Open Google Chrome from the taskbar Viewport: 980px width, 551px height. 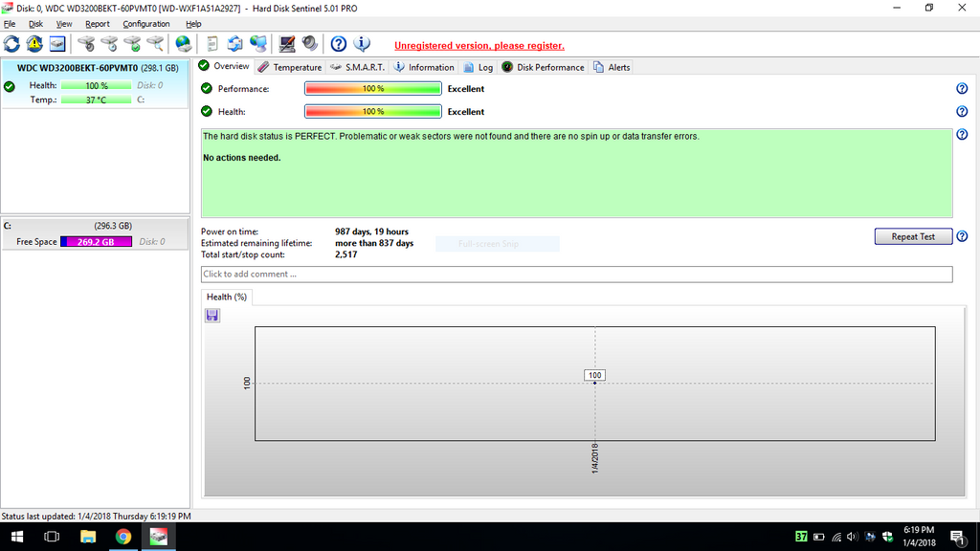point(123,537)
